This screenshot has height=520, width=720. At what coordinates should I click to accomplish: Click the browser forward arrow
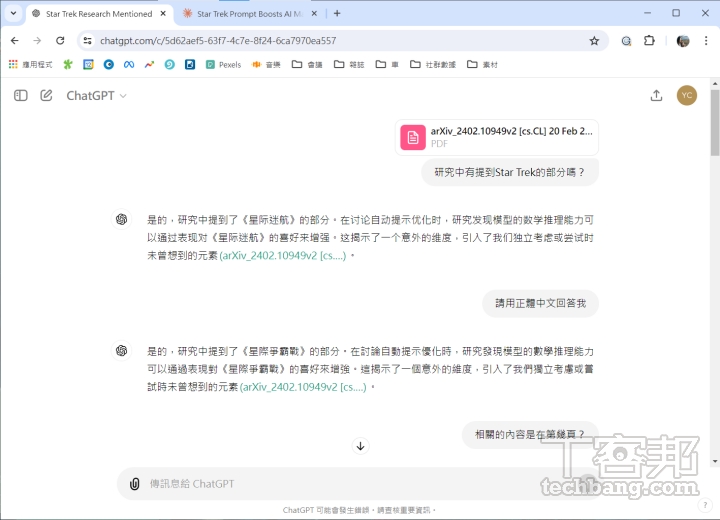point(37,40)
